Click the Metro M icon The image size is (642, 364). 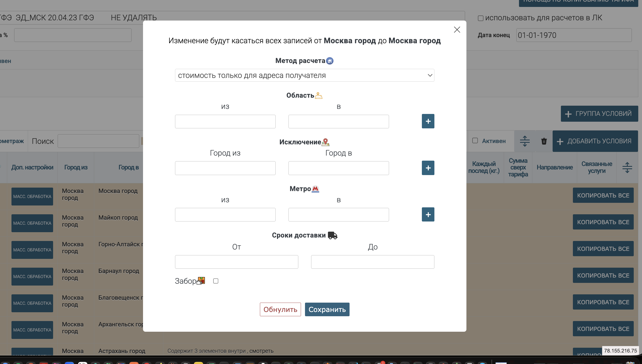pyautogui.click(x=315, y=189)
